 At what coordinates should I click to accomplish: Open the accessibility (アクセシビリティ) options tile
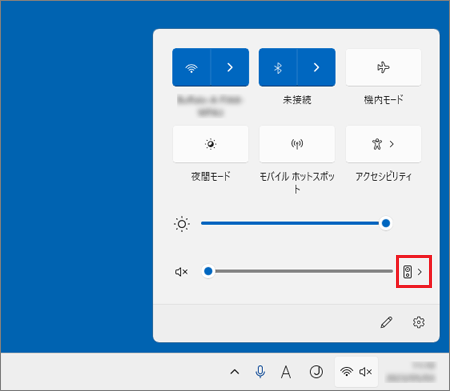click(x=383, y=144)
